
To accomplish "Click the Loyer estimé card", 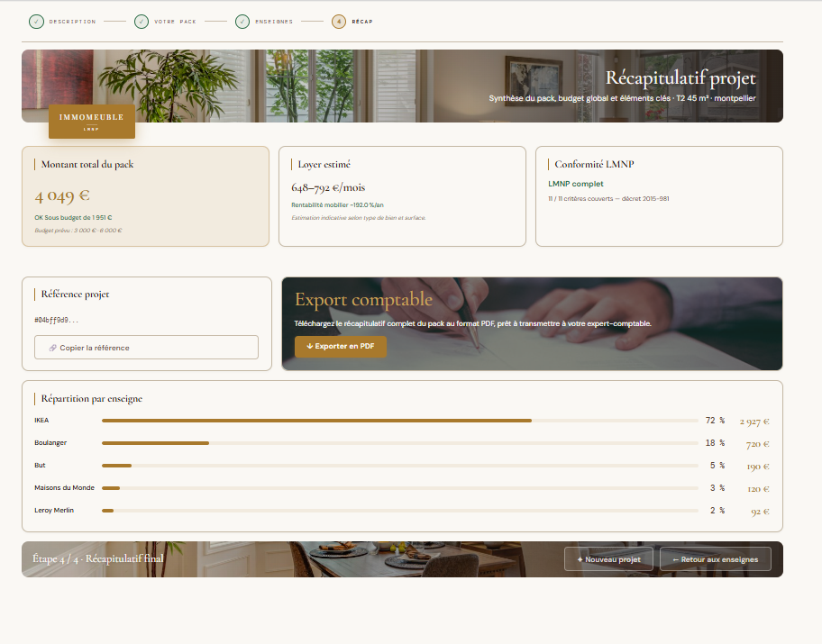I will pyautogui.click(x=402, y=196).
